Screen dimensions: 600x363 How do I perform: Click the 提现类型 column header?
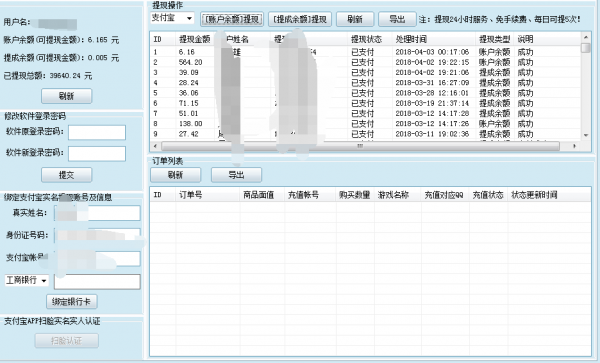click(x=494, y=39)
